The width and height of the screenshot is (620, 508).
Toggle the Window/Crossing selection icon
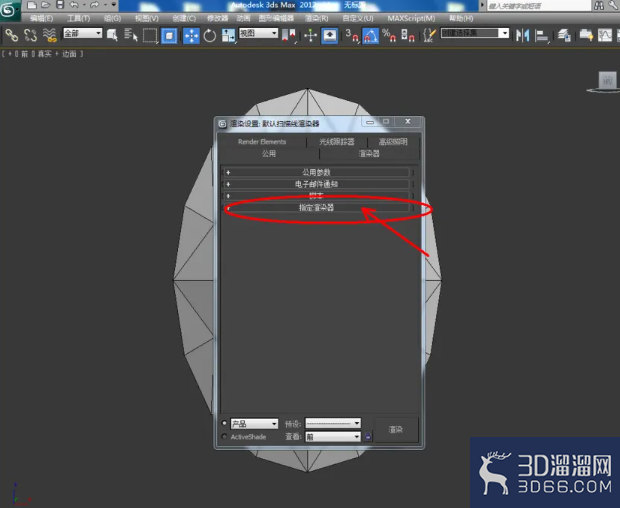169,36
